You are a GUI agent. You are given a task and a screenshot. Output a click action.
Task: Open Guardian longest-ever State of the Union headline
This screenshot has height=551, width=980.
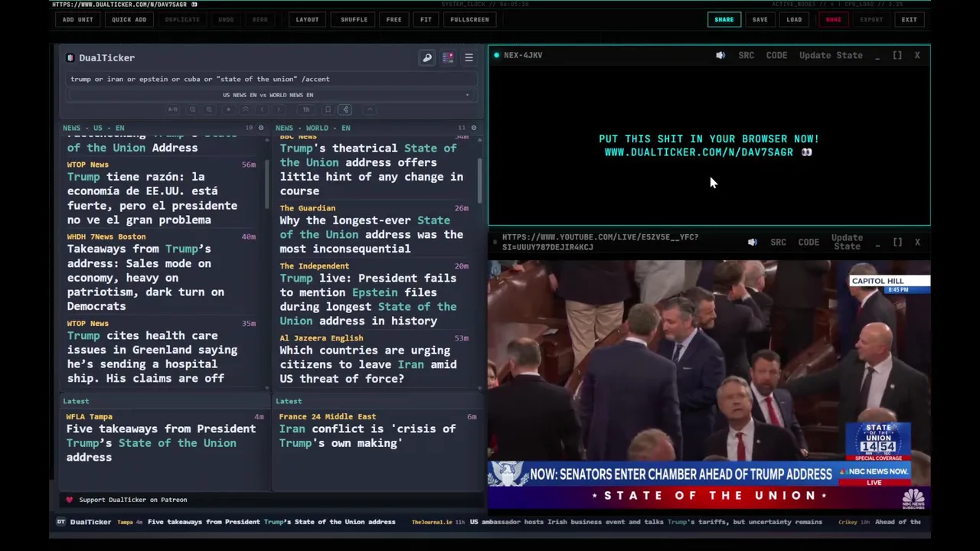(x=371, y=234)
